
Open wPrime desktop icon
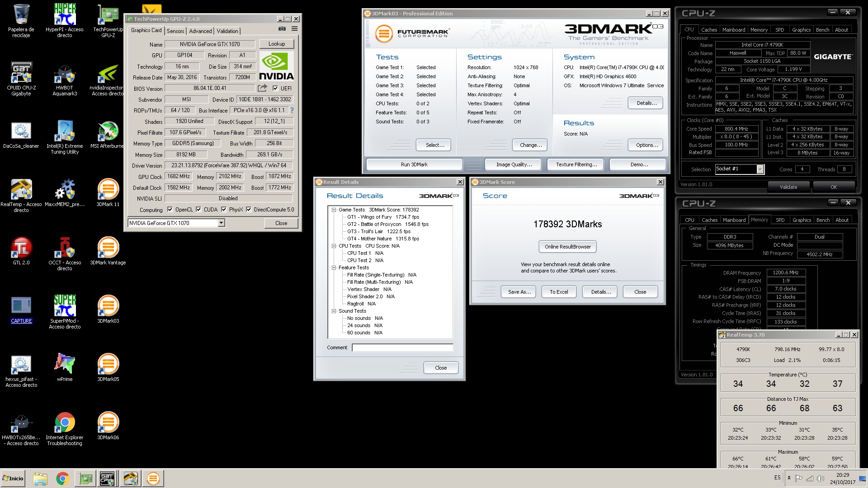pos(65,367)
